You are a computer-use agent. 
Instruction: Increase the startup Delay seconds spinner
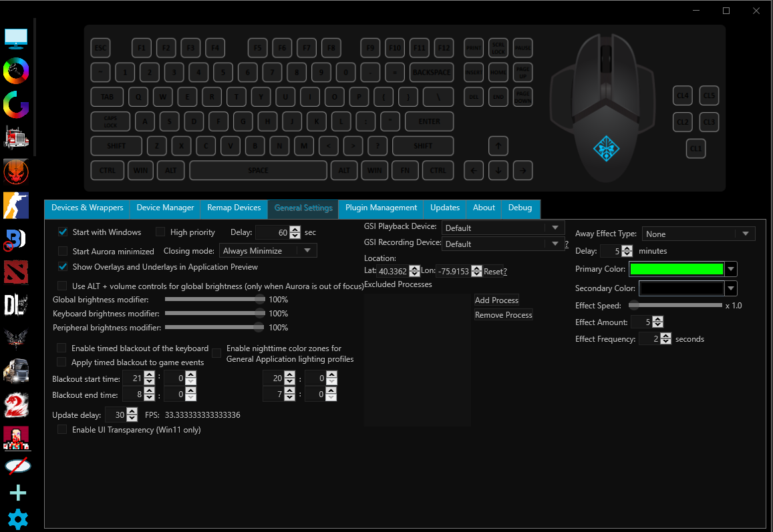coord(295,229)
